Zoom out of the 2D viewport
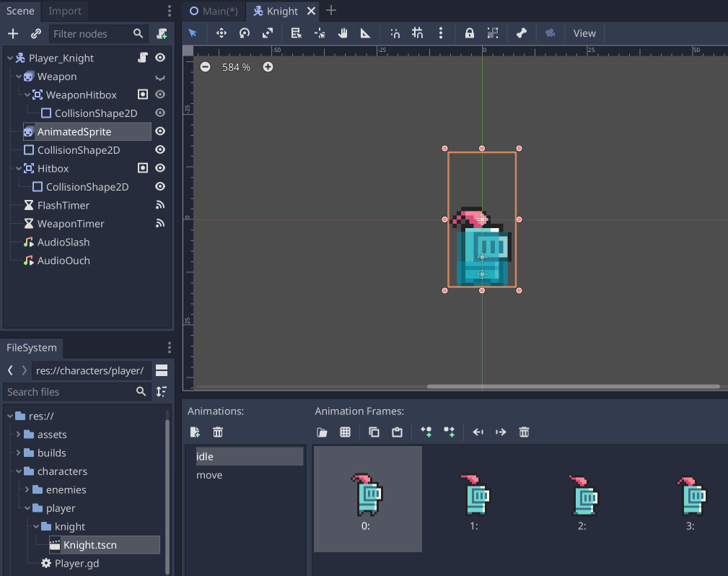Viewport: 728px width, 576px height. pos(205,67)
